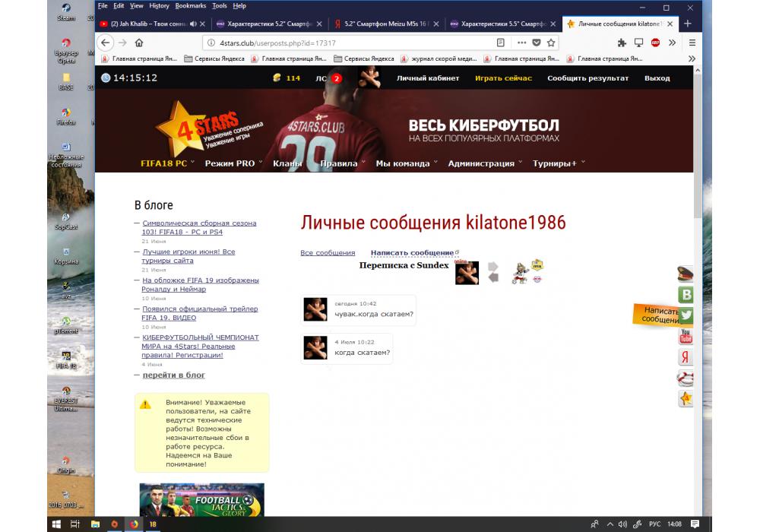760x532 pixels.
Task: Click перейти в блог link
Action: point(173,375)
